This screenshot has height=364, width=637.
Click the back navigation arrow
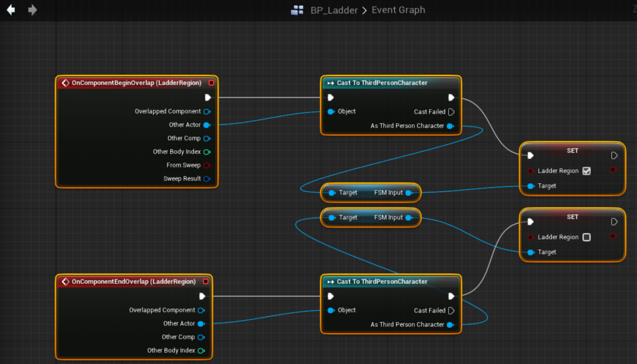click(11, 10)
